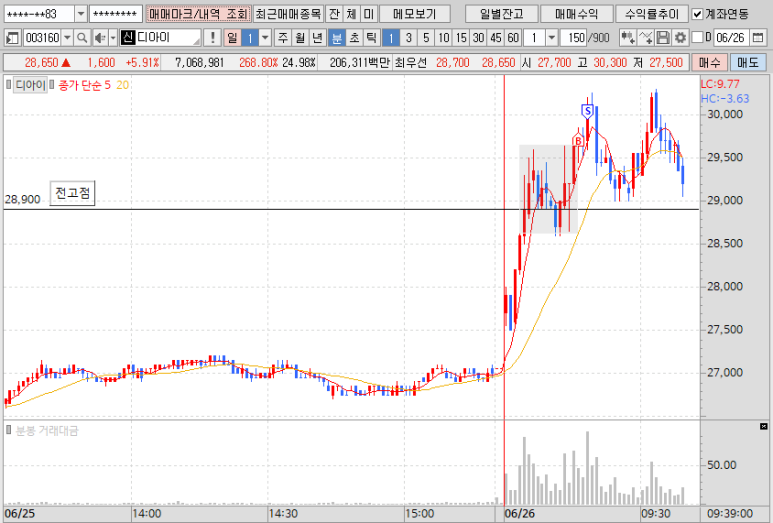Viewport: 773px width, 523px height.
Task: Click the 종가 단순 5 moving average label
Action: (85, 85)
